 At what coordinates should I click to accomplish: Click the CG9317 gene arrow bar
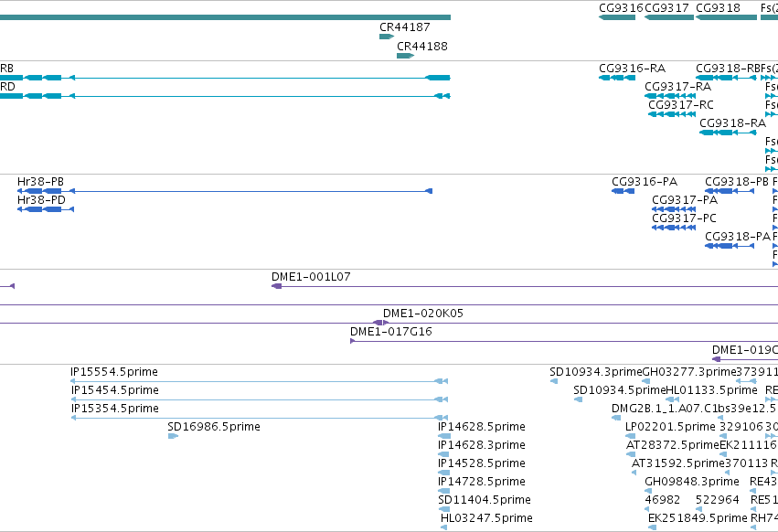tap(669, 17)
